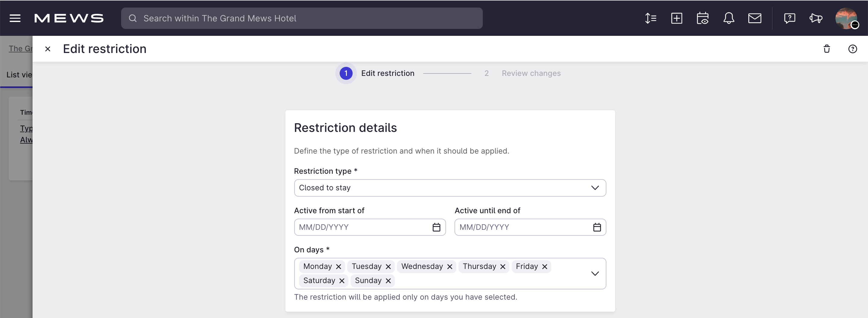Screen dimensions: 868x318
Task: Close the Edit restriction panel
Action: [48, 49]
